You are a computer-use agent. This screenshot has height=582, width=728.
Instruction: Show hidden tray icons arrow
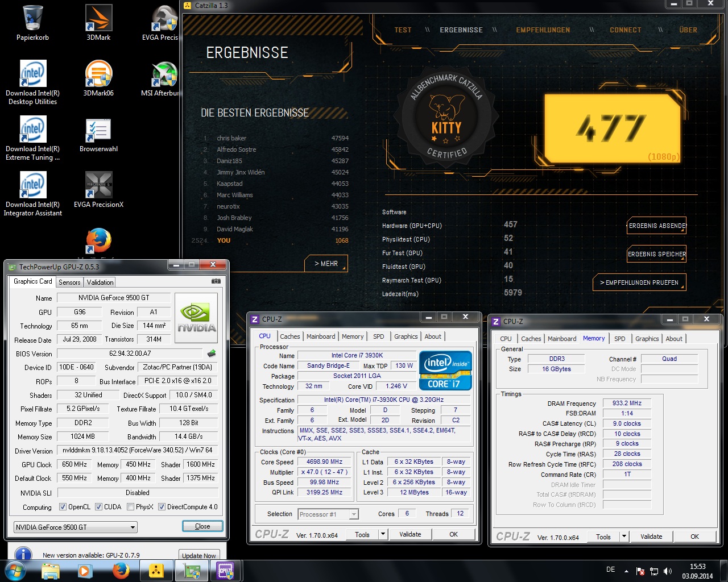(x=626, y=571)
